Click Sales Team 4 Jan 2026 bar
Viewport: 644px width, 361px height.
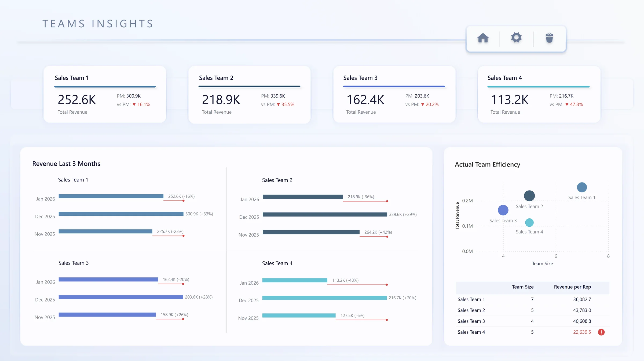pos(295,280)
